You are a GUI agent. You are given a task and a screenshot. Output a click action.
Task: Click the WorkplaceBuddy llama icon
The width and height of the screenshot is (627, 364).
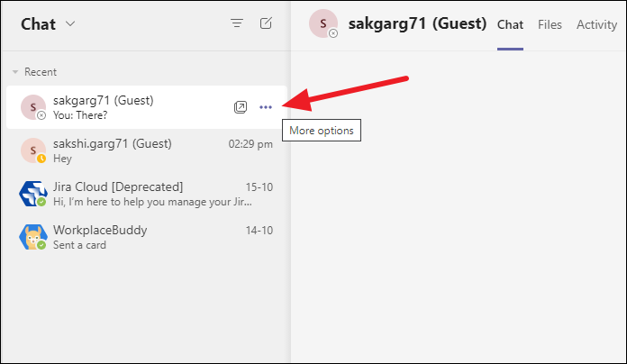[x=33, y=237]
